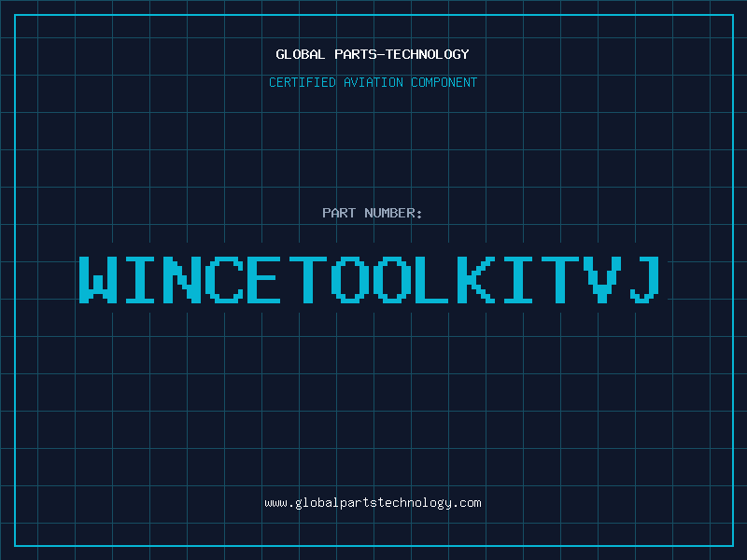This screenshot has width=747, height=560.
Task: Select the word NUMBER: in the gray label
Action: 391,214
